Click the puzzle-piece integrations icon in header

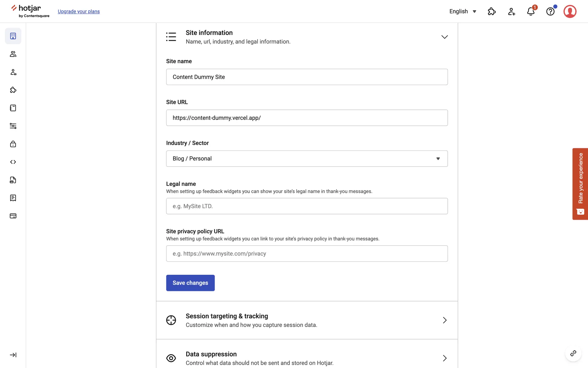click(x=492, y=11)
